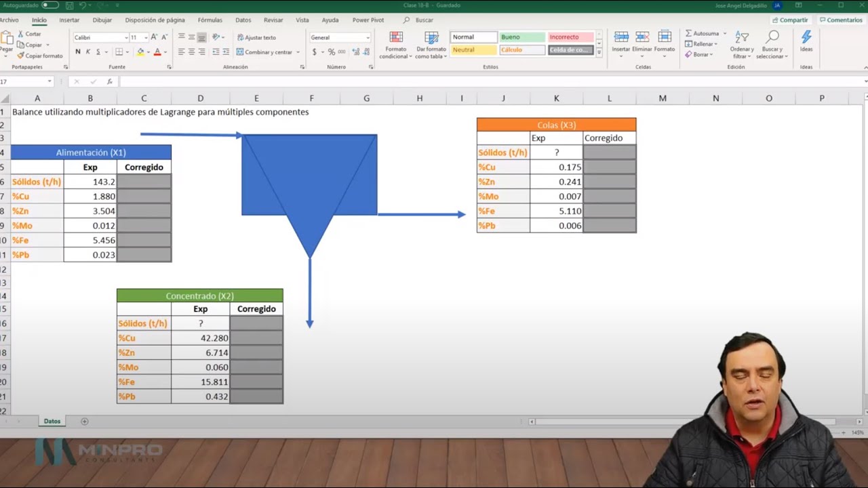Switch to the Datos tab
This screenshot has width=868, height=488.
tap(243, 20)
